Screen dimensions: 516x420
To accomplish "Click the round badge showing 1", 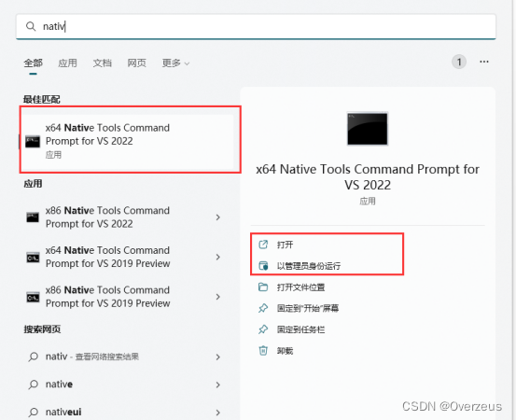I will [x=459, y=62].
